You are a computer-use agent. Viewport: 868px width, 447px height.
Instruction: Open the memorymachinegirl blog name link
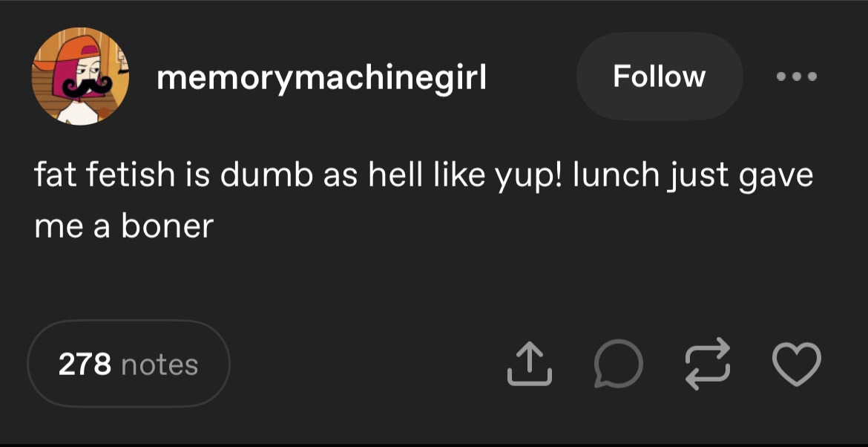tap(321, 77)
